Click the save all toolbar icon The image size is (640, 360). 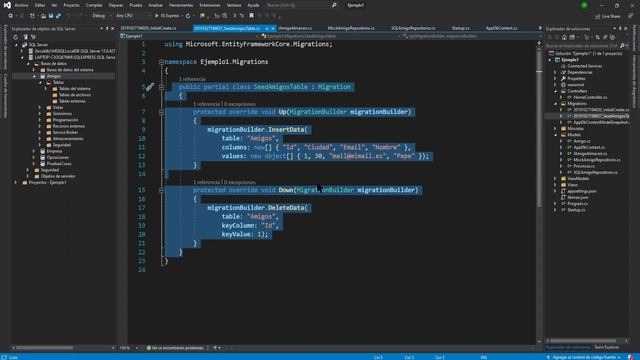pos(58,16)
